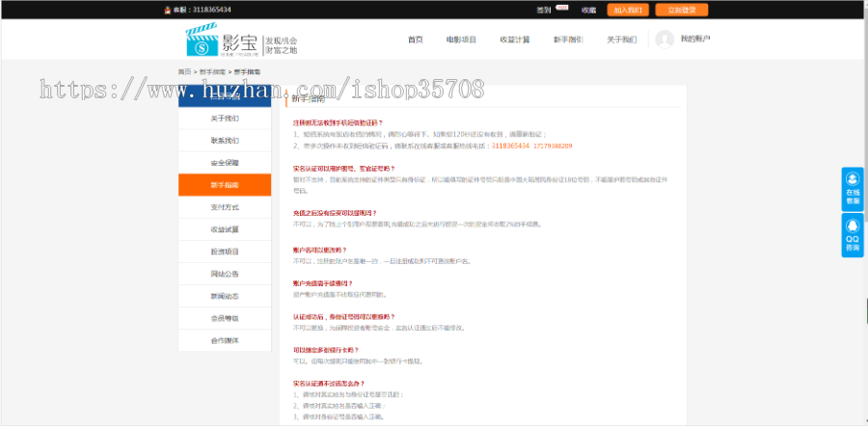Open 收益计算 in main navigation
868x427 pixels.
pos(515,40)
